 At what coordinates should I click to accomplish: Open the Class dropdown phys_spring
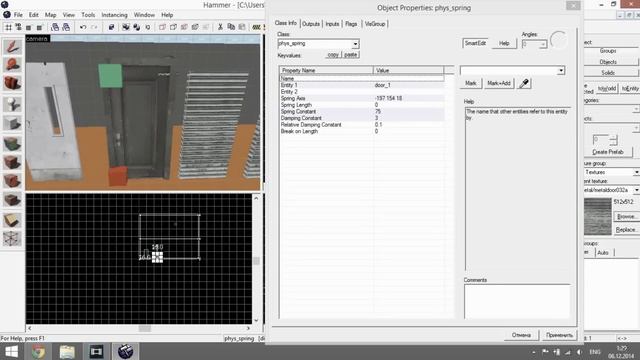click(318, 44)
